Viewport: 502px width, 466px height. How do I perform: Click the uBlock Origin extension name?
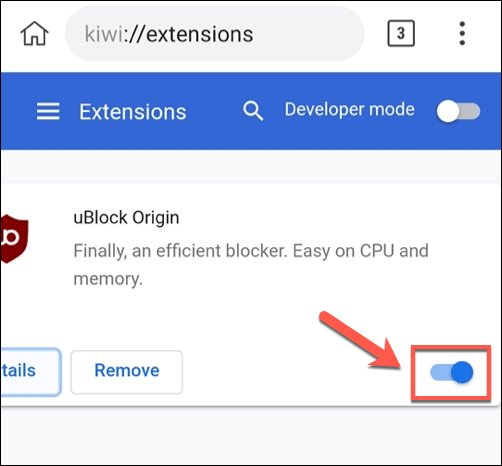[x=126, y=218]
